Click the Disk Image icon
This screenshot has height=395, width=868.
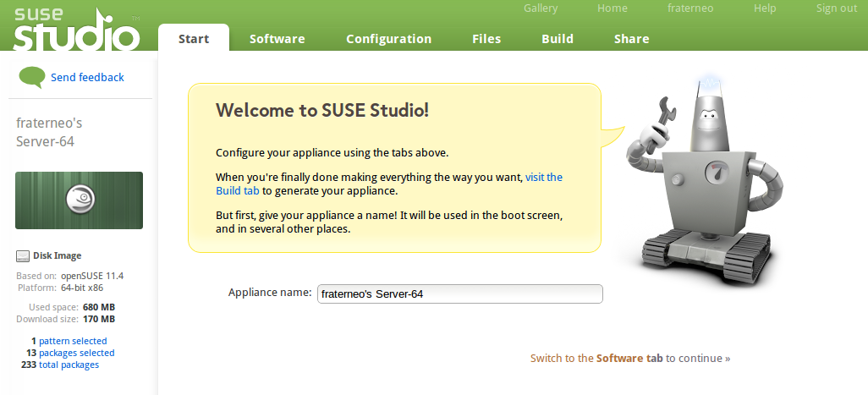coord(23,255)
